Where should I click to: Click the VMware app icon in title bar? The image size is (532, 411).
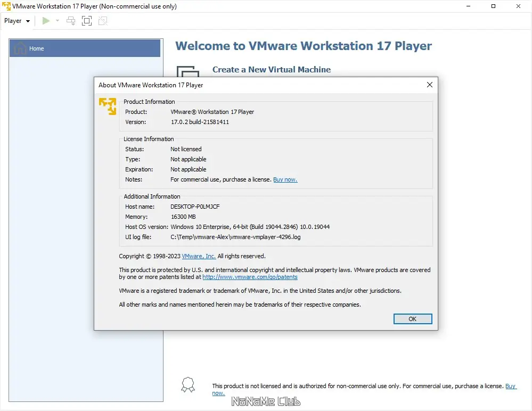[6, 6]
